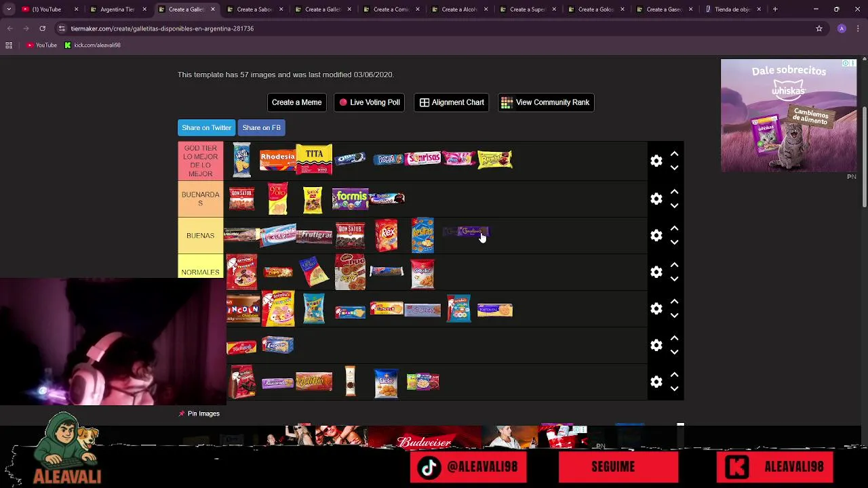868x488 pixels.
Task: Open the tab search dropdown
Action: (x=9, y=9)
